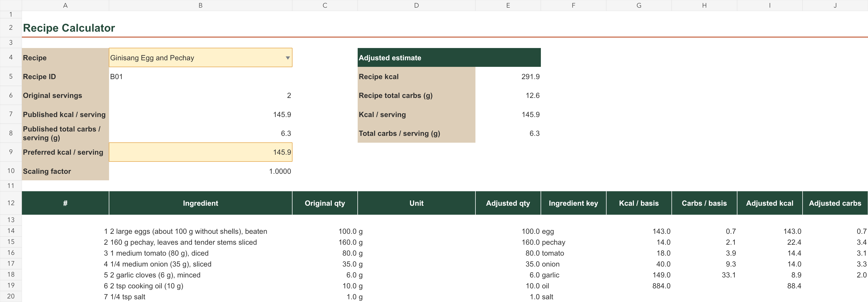Click the Recipe Calculator title
The height and width of the screenshot is (302, 868).
69,28
